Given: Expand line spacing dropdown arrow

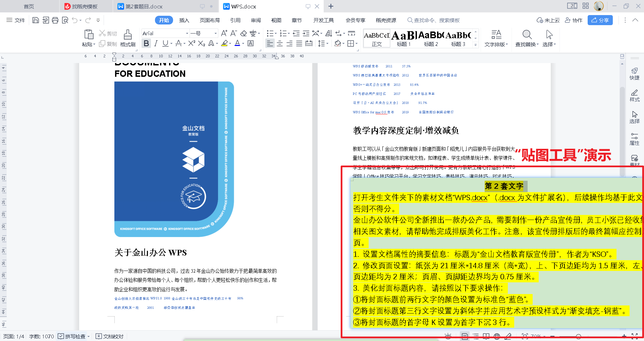Looking at the screenshot, I should coord(327,43).
